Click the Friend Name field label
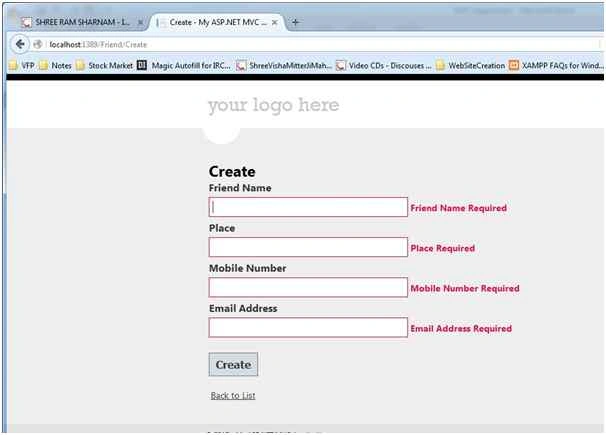Viewport: 606px width, 435px height. pyautogui.click(x=240, y=188)
